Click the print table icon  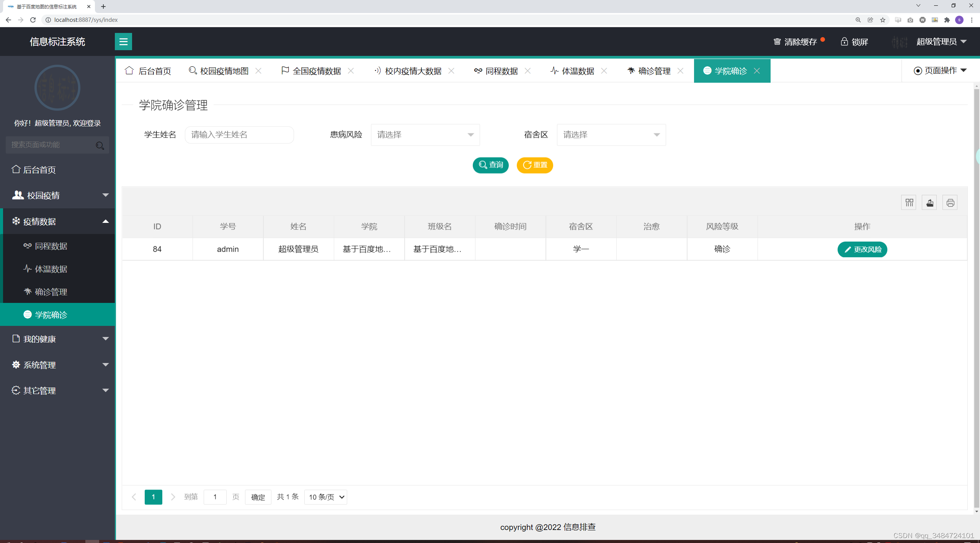click(950, 203)
